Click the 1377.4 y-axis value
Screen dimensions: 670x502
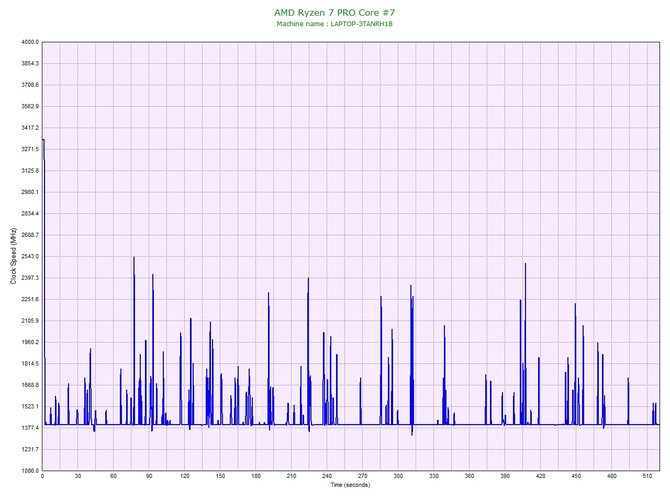tap(30, 428)
